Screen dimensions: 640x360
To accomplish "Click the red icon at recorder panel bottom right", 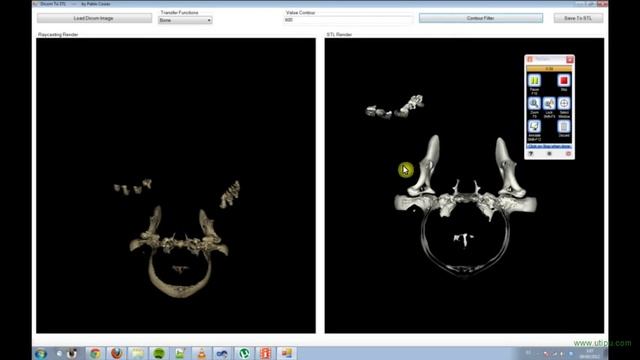I will [x=568, y=154].
